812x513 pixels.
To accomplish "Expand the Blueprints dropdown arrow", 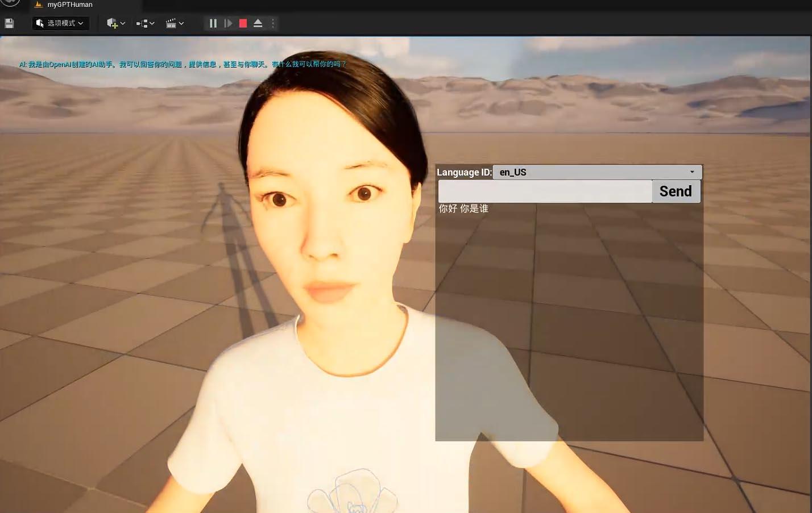I will point(152,23).
